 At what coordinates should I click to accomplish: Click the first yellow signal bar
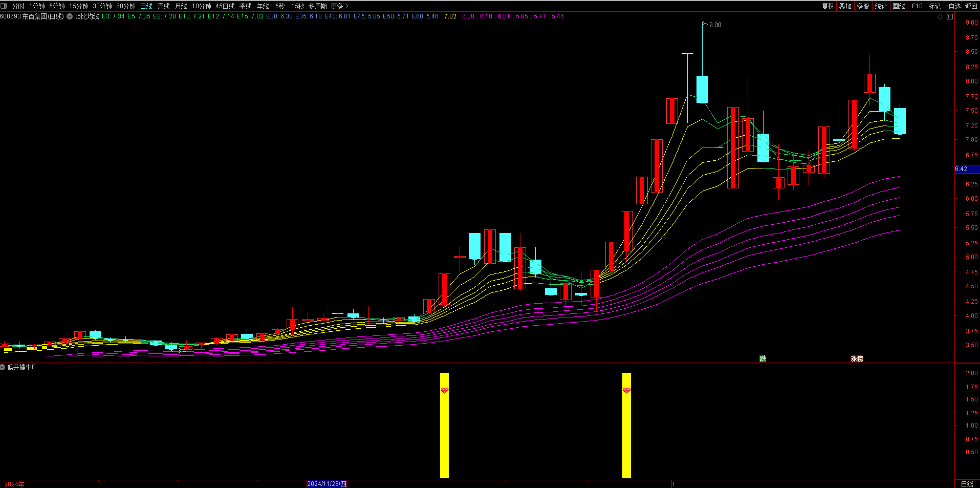pos(445,426)
